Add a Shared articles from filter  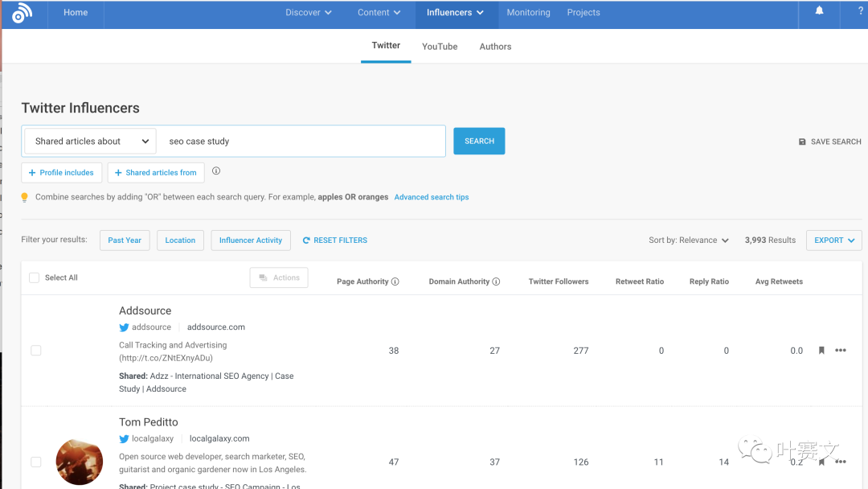click(x=156, y=173)
